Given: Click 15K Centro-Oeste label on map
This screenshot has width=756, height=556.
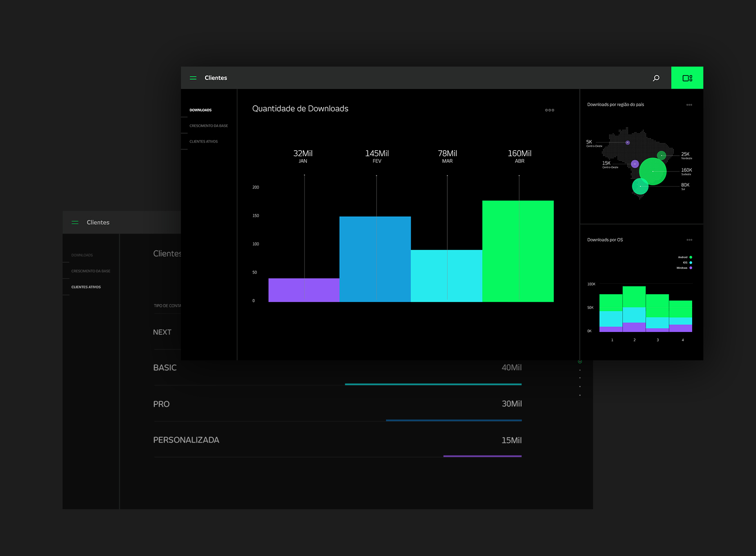Looking at the screenshot, I should point(610,165).
